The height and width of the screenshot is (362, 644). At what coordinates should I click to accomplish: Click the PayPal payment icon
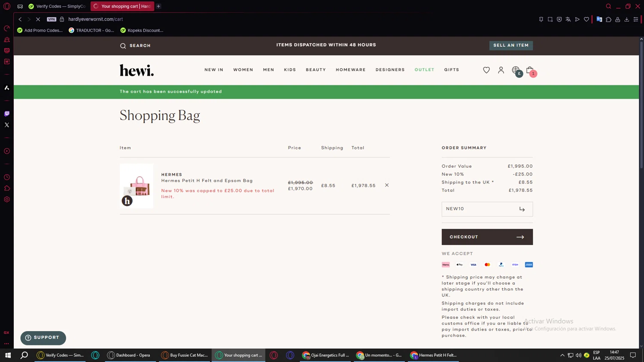[501, 265]
